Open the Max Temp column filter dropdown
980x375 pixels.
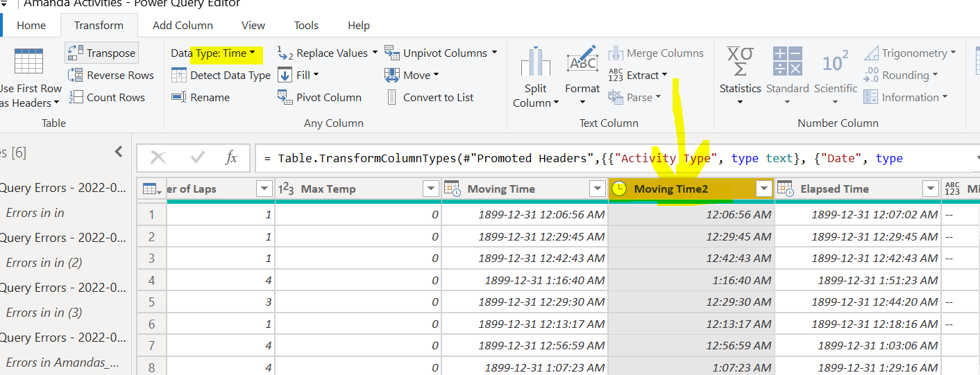pyautogui.click(x=431, y=189)
